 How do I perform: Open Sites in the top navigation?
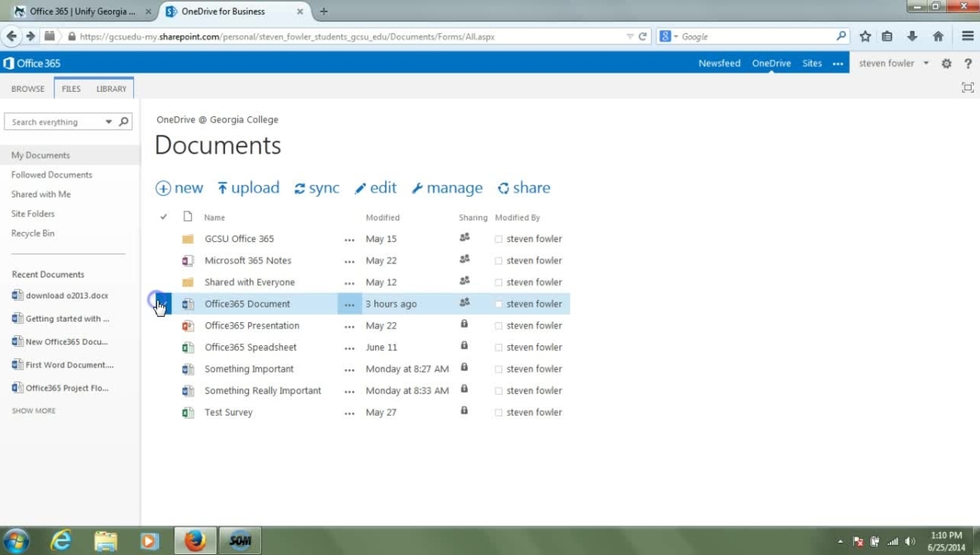812,64
